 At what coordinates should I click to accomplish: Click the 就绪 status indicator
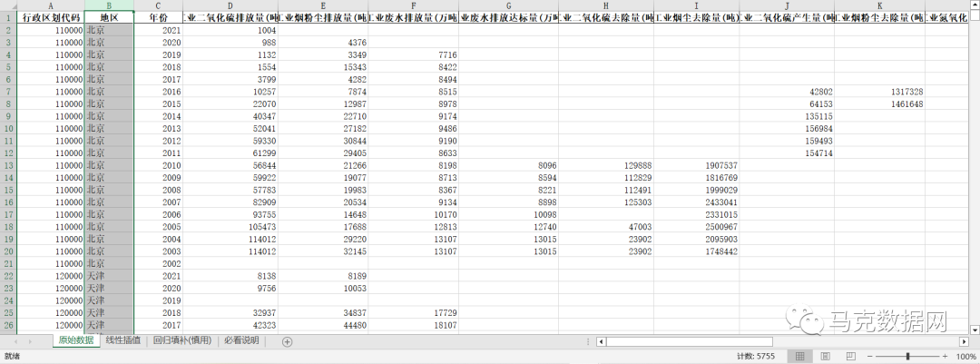tap(12, 356)
